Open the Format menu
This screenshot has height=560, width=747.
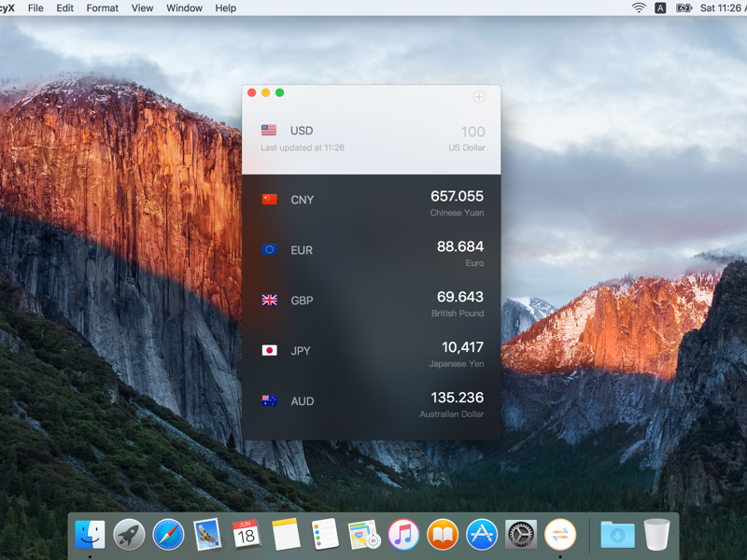pyautogui.click(x=102, y=7)
